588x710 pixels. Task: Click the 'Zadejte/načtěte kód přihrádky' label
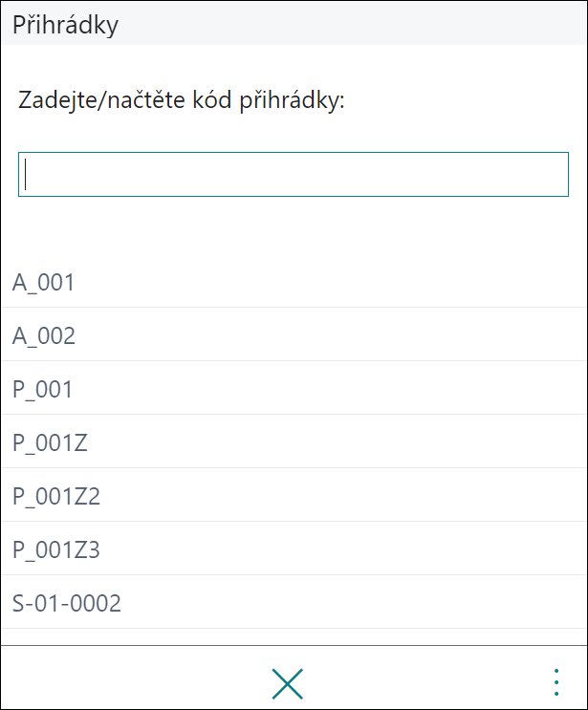click(x=182, y=100)
